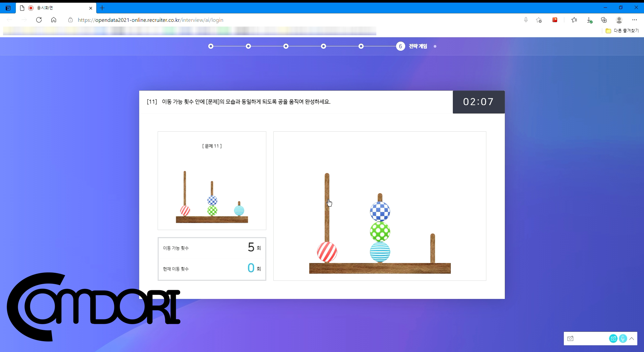Click the third progress step circle
Image resolution: width=644 pixels, height=352 pixels.
tap(286, 46)
